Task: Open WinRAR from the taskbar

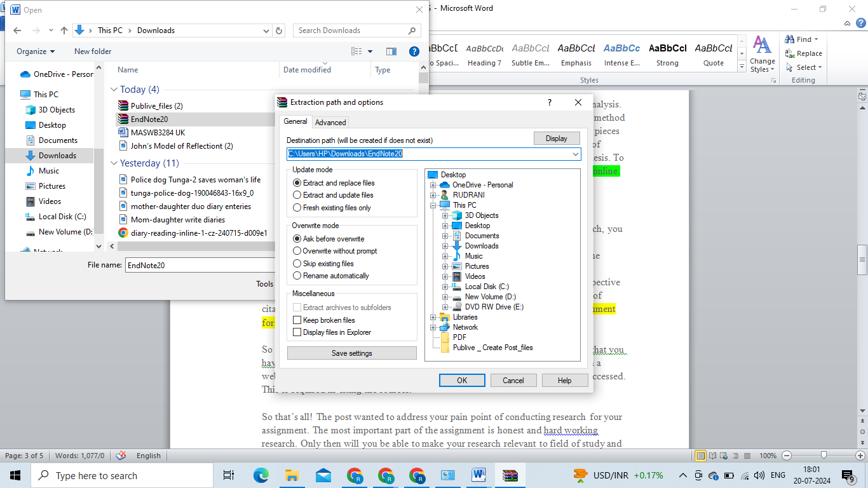Action: (510, 475)
